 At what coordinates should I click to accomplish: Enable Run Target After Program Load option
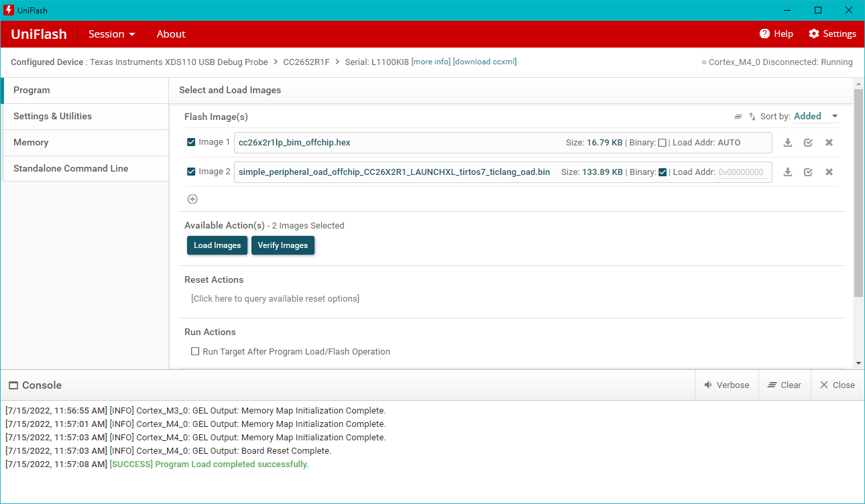(196, 351)
